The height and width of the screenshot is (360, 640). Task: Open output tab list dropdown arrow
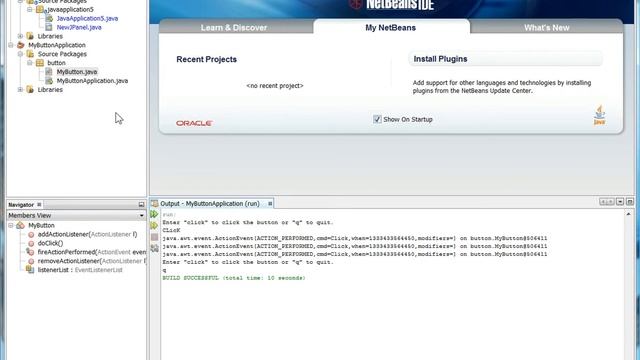[620, 202]
